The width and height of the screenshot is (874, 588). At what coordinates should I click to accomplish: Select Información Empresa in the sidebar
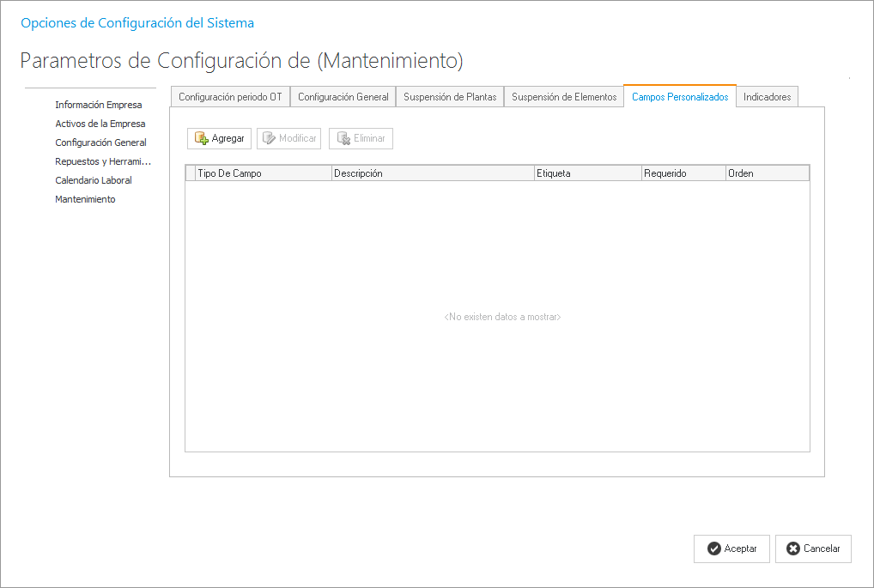point(99,105)
